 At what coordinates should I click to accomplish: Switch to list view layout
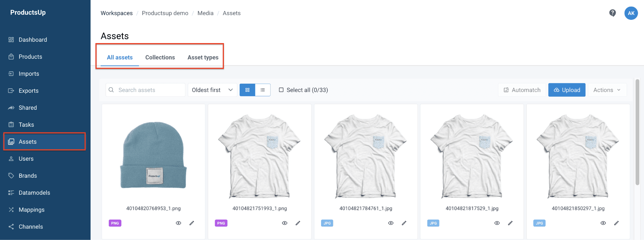click(x=263, y=90)
